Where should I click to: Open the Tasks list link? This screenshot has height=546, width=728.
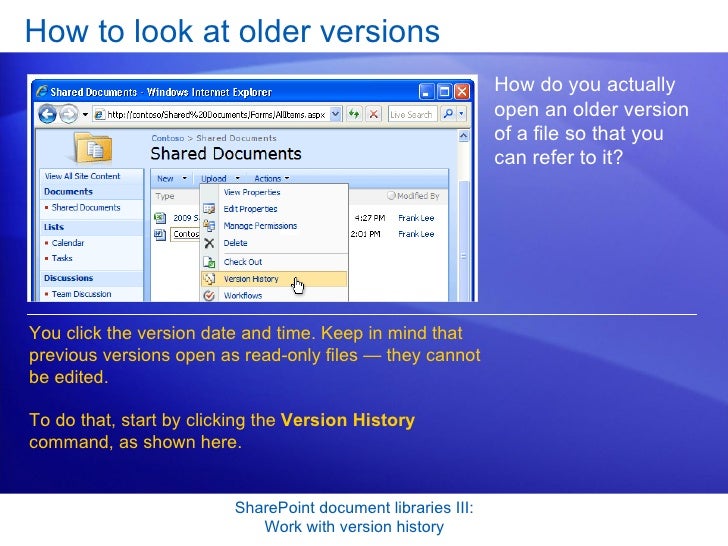click(62, 258)
